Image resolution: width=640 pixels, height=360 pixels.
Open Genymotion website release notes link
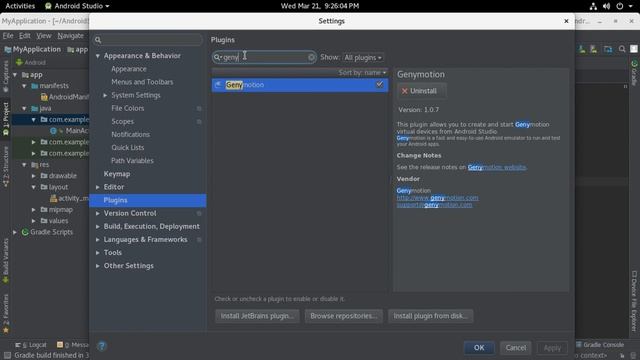(x=497, y=167)
